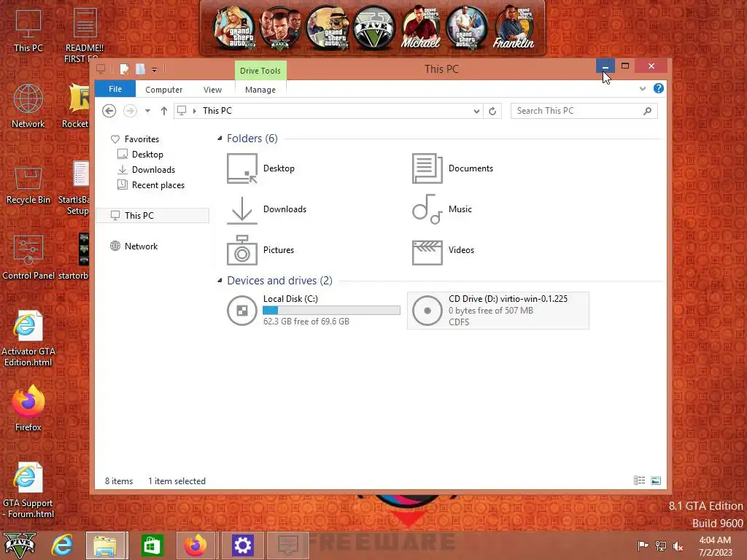Open the View ribbon tab
Viewport: 747px width, 560px height.
pos(212,90)
